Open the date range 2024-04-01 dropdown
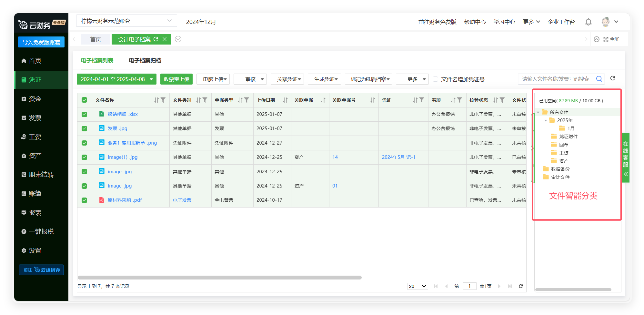This screenshot has height=315, width=644. pos(116,79)
